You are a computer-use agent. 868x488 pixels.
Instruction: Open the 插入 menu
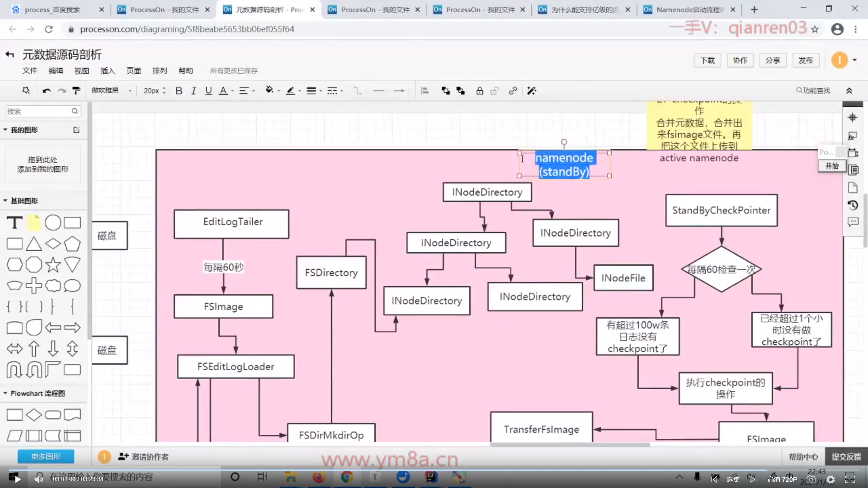(107, 71)
